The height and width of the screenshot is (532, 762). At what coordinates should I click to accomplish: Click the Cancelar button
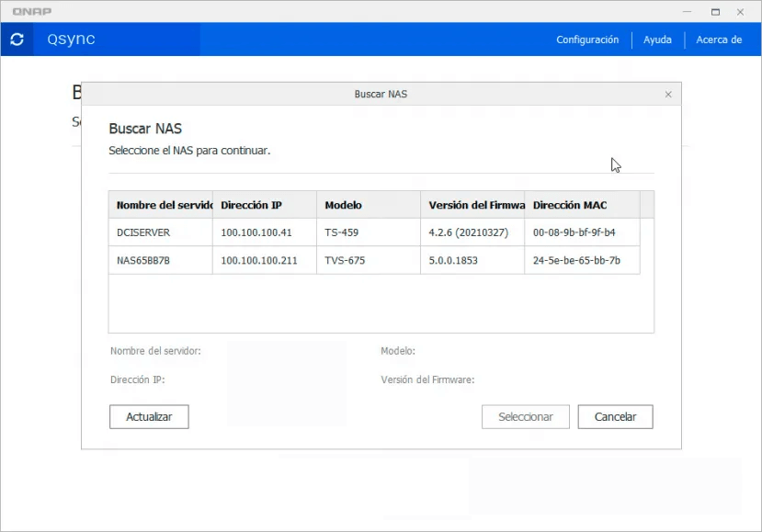(x=615, y=417)
